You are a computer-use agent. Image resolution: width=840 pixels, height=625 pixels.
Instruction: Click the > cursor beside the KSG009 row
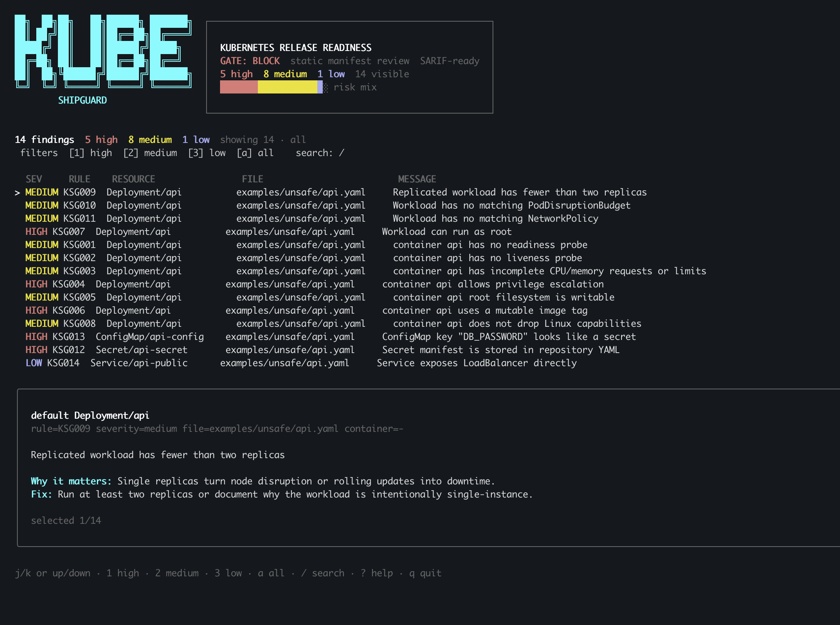(17, 193)
